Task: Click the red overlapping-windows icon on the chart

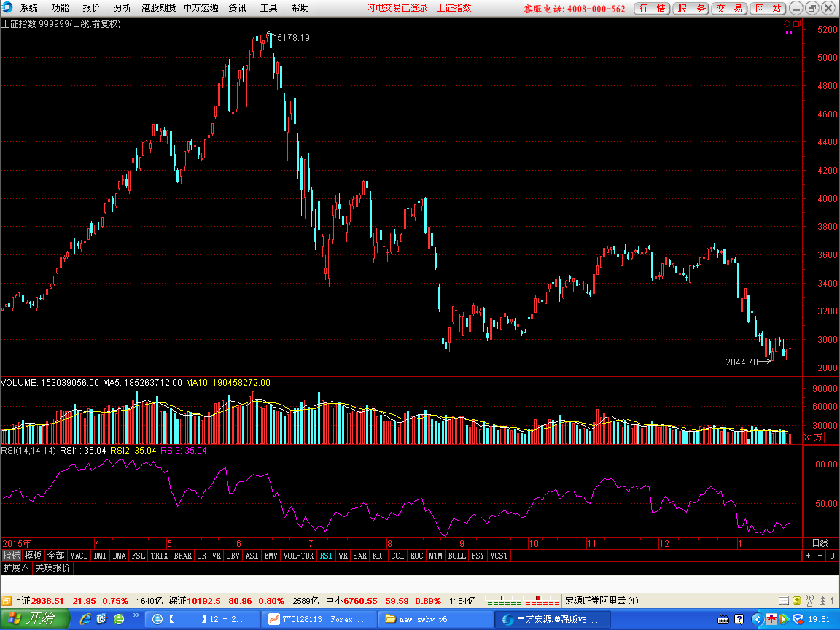Action: [797, 23]
